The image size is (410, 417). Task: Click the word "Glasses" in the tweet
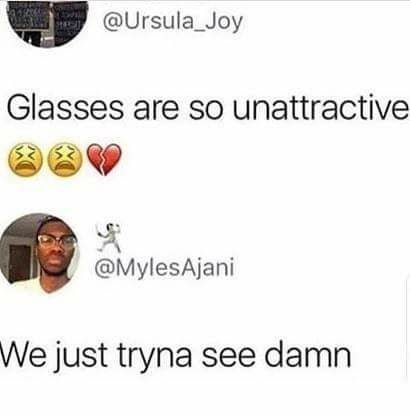(x=65, y=109)
